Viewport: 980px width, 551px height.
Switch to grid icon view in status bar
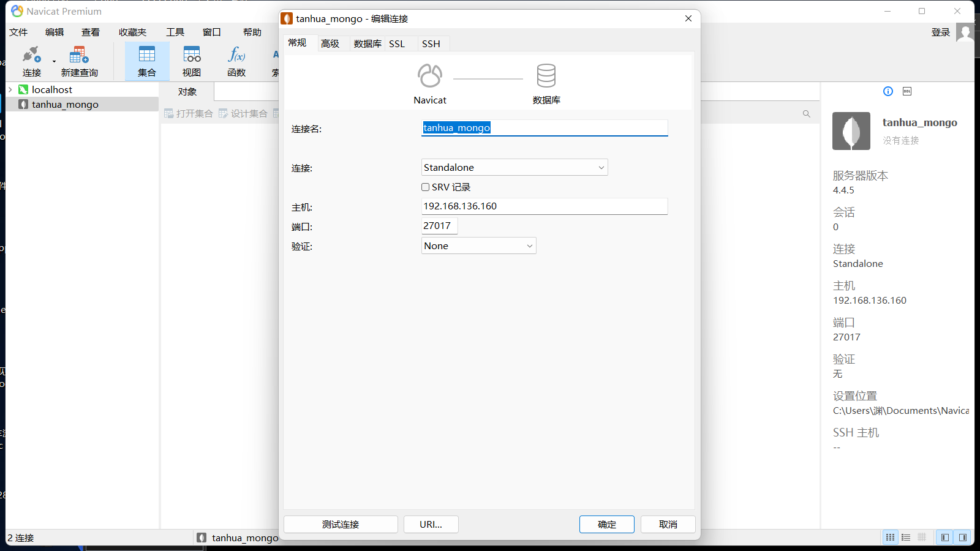coord(890,538)
